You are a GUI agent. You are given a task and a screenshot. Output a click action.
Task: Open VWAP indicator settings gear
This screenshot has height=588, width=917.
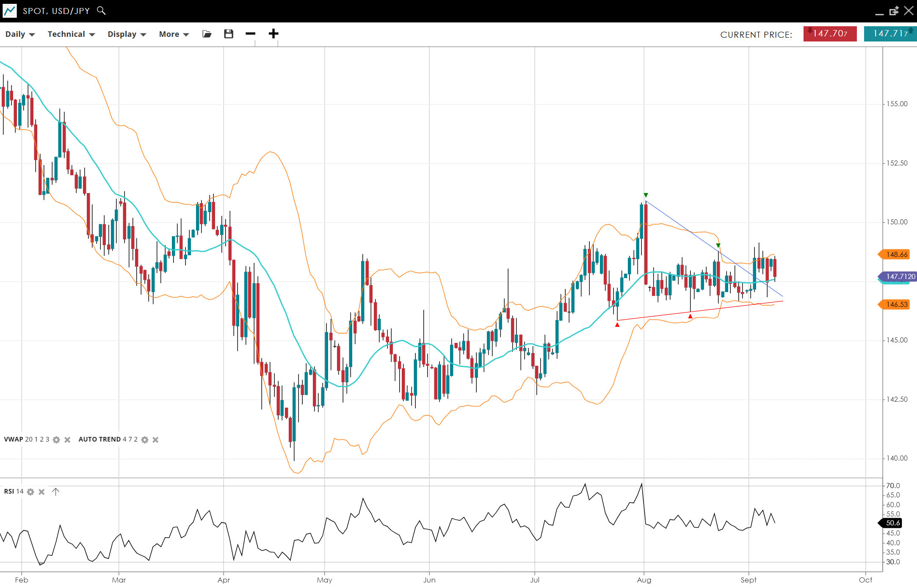[56, 440]
